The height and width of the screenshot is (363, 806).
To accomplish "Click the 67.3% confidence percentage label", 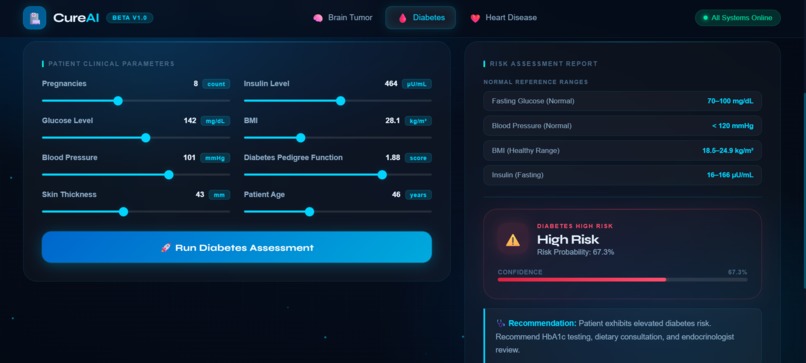I will point(737,272).
